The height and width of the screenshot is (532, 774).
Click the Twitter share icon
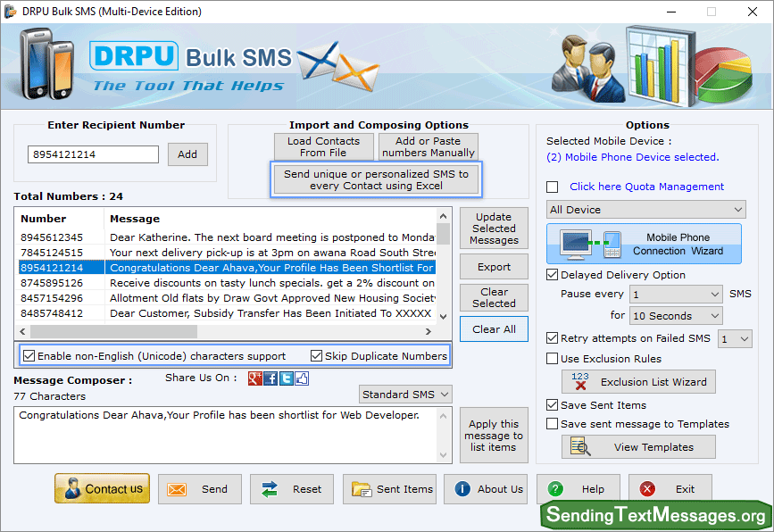point(287,378)
